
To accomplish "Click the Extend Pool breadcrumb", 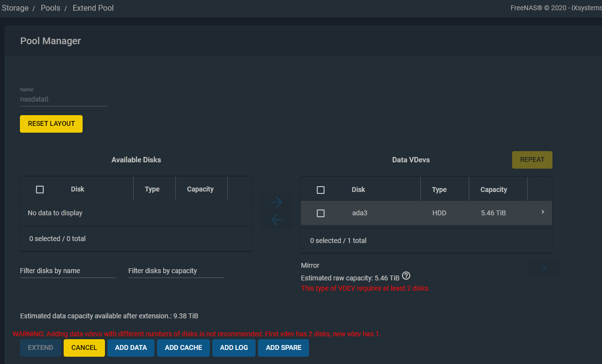I will pos(93,8).
